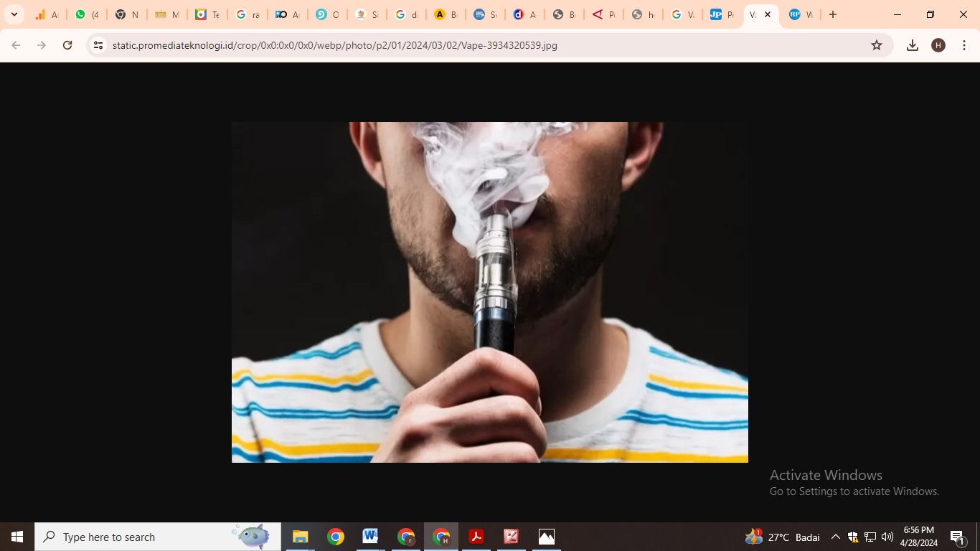The width and height of the screenshot is (980, 551).
Task: Switch to the RP logo tab
Action: (801, 14)
